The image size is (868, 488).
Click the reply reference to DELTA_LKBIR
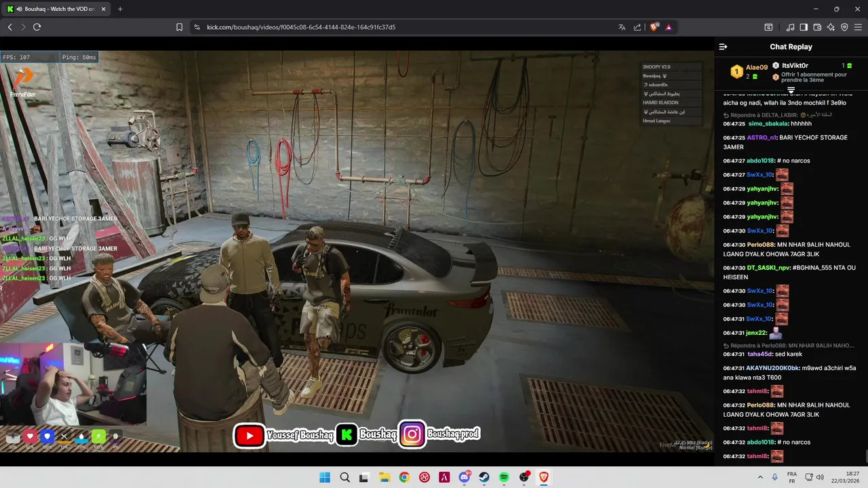pyautogui.click(x=777, y=115)
